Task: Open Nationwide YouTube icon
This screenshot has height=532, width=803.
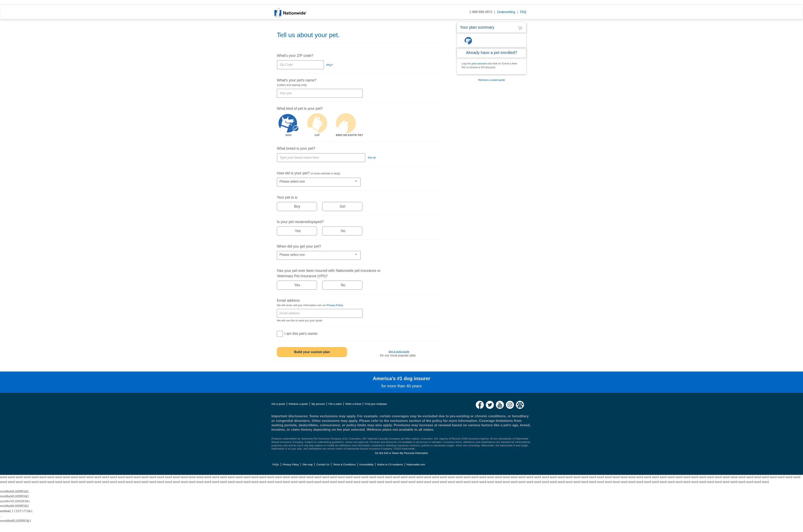Action: (x=500, y=405)
